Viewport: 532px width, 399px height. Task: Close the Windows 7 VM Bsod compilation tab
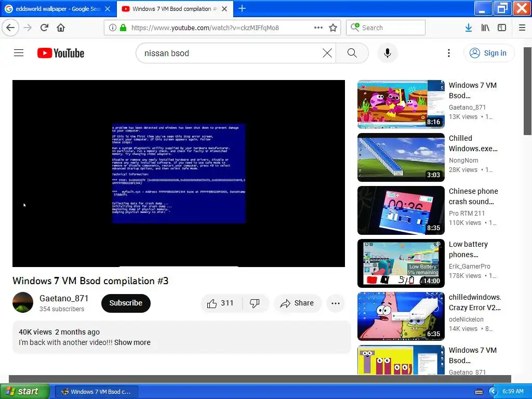224,9
